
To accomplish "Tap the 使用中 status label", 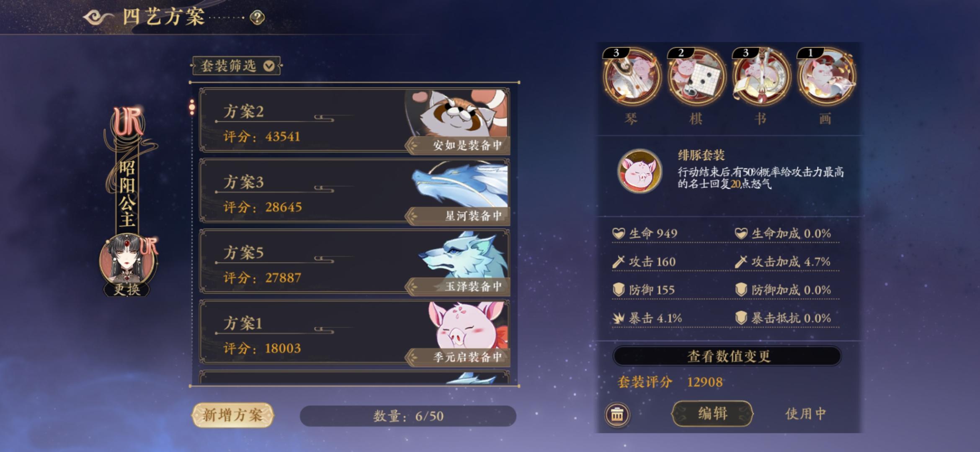I will click(x=805, y=414).
